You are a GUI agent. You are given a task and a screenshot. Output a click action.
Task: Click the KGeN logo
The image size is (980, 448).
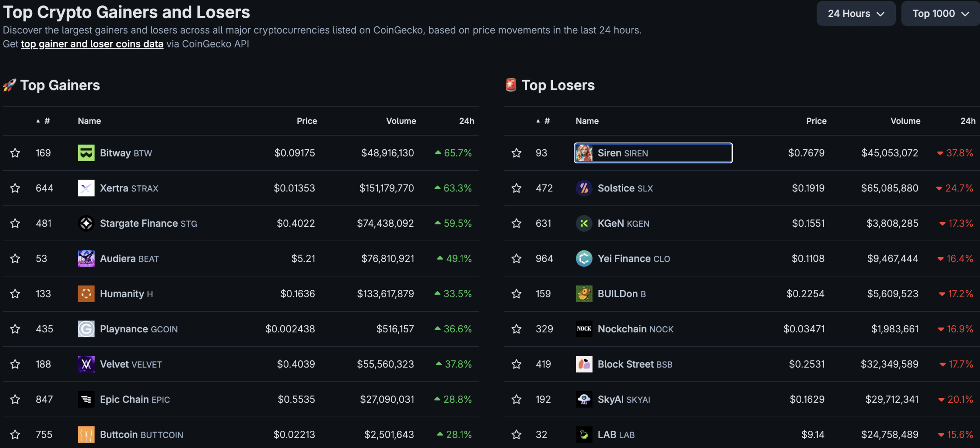pos(584,224)
